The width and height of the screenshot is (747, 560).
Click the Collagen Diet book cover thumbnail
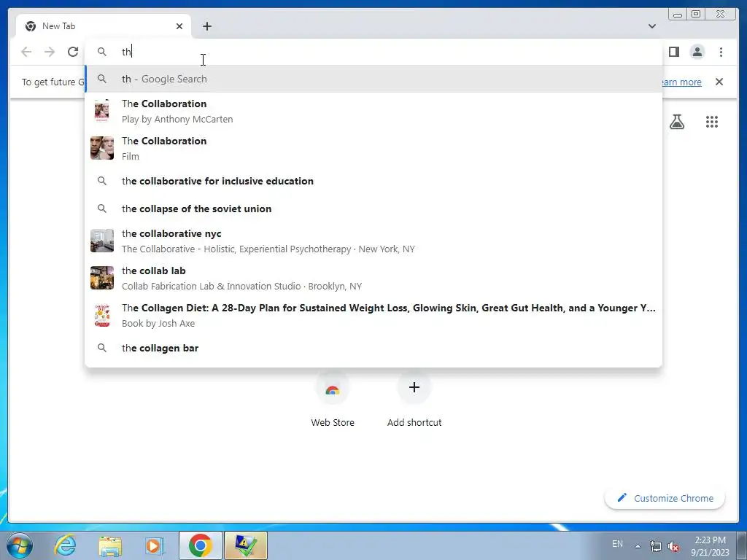tap(102, 315)
